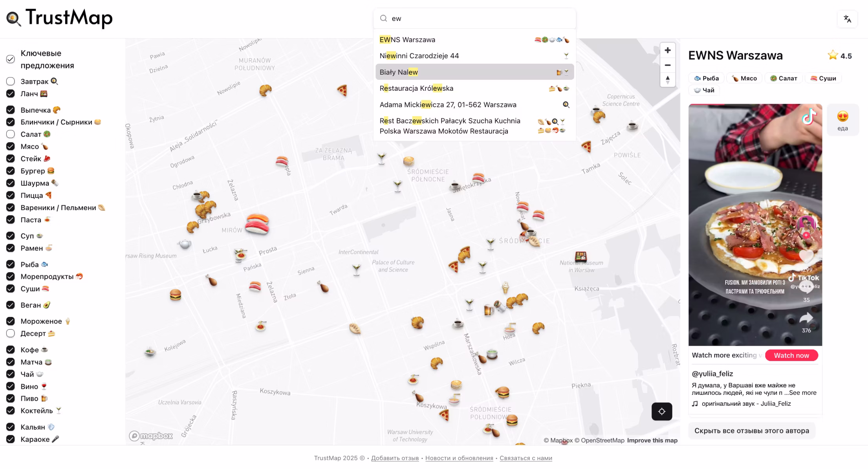Zoom out using the minus map control
This screenshot has width=868, height=469.
[x=667, y=65]
